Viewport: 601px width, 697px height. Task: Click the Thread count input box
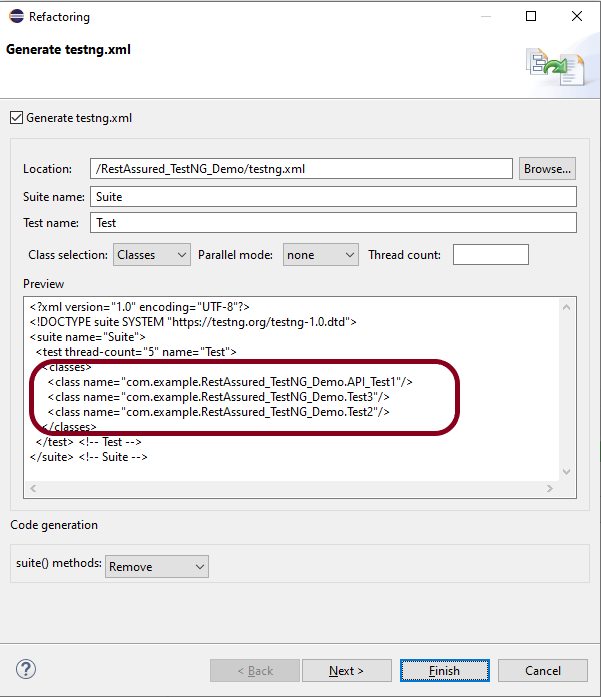[x=490, y=255]
